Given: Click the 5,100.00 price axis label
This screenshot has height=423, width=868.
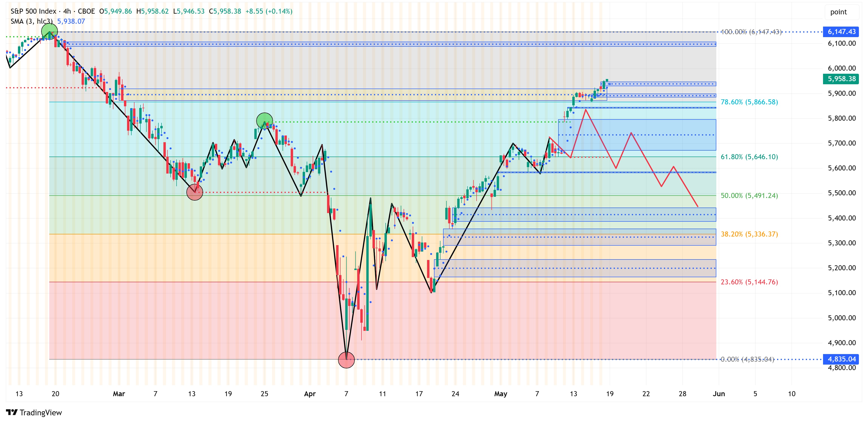Looking at the screenshot, I should coord(842,293).
